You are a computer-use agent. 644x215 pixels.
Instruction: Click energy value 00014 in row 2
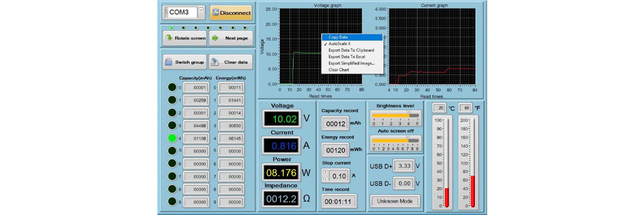point(231,113)
